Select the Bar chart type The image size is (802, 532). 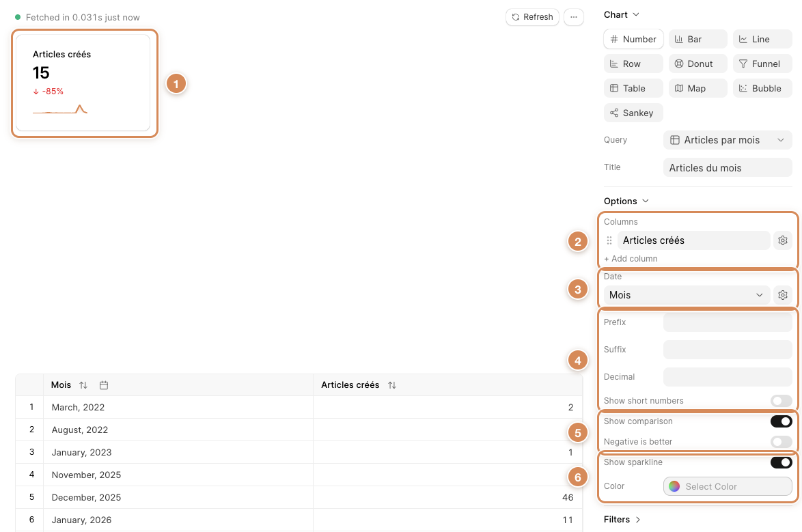pos(697,39)
